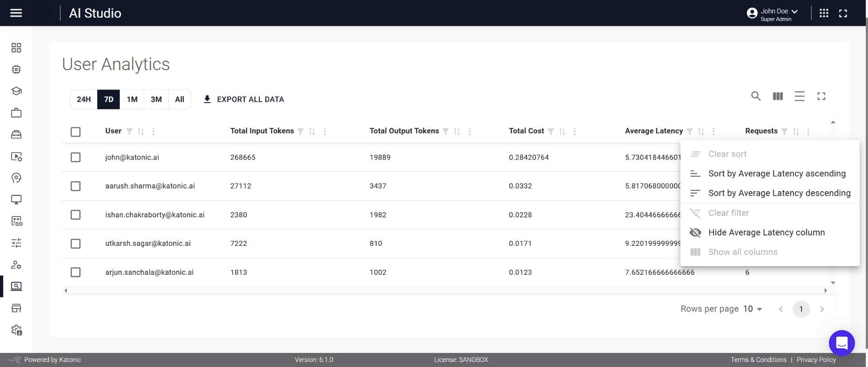Image resolution: width=868 pixels, height=367 pixels.
Task: Open table search magnifier icon
Action: (756, 96)
